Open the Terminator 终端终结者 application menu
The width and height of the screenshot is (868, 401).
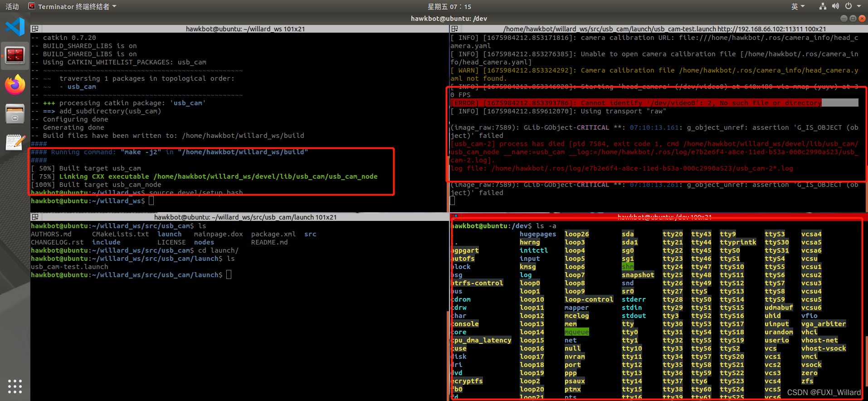[x=73, y=6]
